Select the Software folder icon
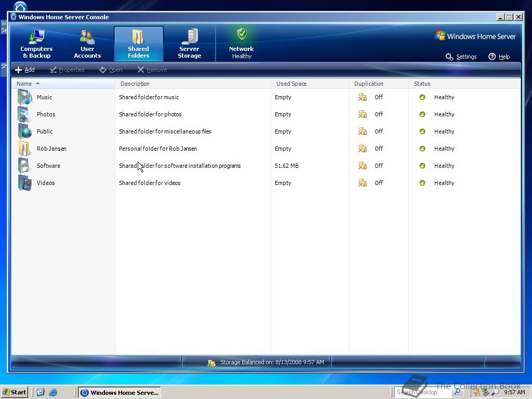The image size is (532, 399). (x=25, y=166)
